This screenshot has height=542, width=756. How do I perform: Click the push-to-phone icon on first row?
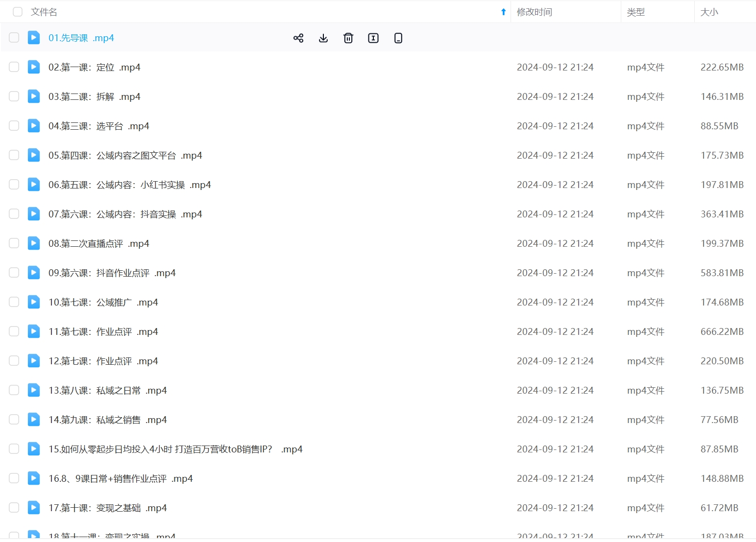click(x=398, y=38)
